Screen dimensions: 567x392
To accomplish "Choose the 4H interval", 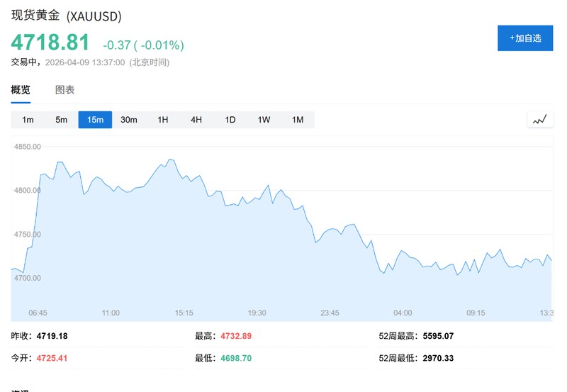I will point(196,120).
